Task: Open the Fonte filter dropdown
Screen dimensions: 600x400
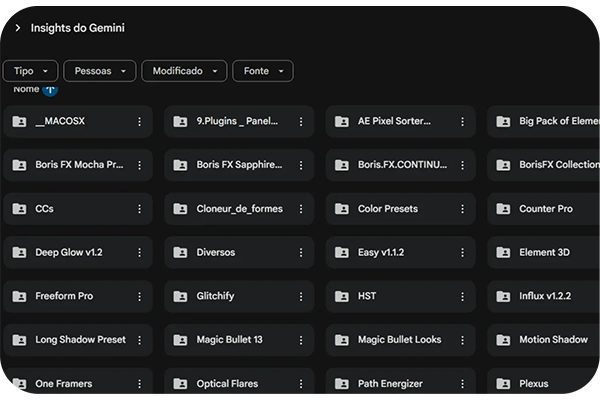Action: click(263, 71)
